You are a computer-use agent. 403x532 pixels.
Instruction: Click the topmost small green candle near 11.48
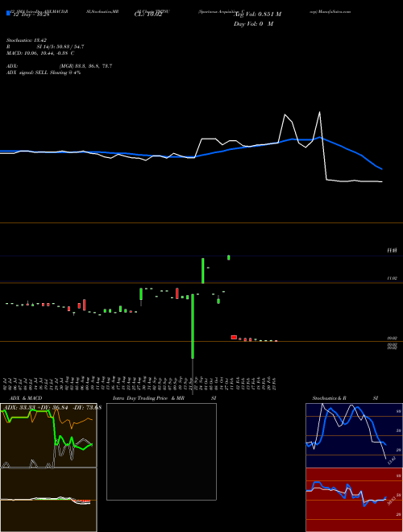click(229, 257)
